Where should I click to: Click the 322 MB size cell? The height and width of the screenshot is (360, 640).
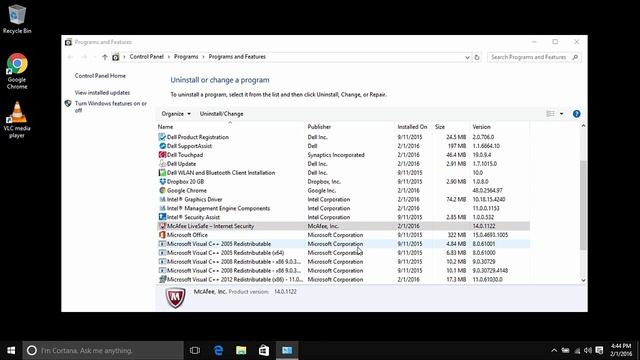(x=457, y=235)
